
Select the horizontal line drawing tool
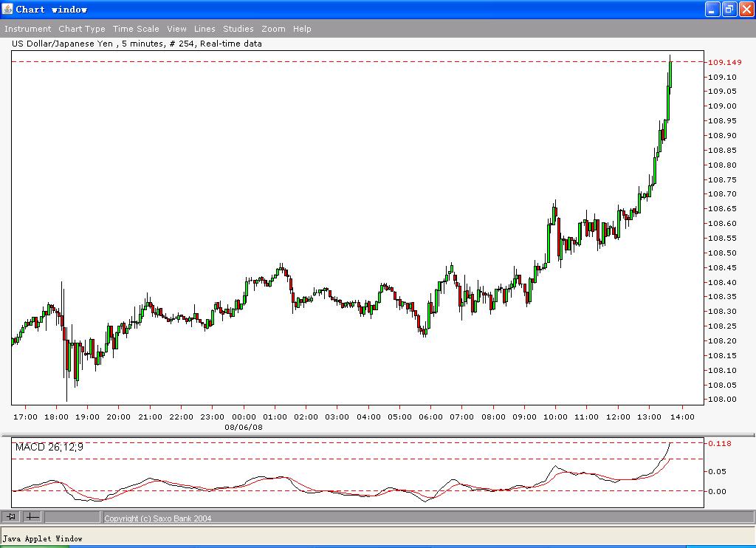tap(31, 517)
